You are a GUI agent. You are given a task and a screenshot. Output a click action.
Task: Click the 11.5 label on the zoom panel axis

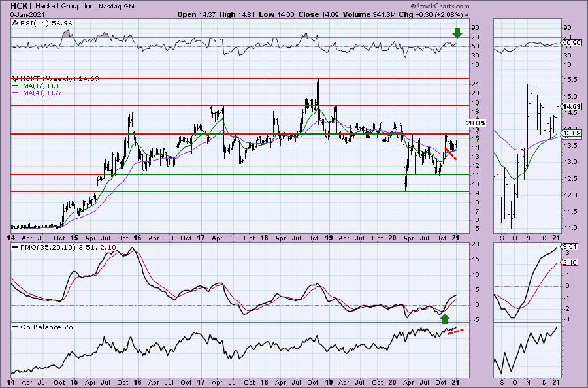[570, 212]
